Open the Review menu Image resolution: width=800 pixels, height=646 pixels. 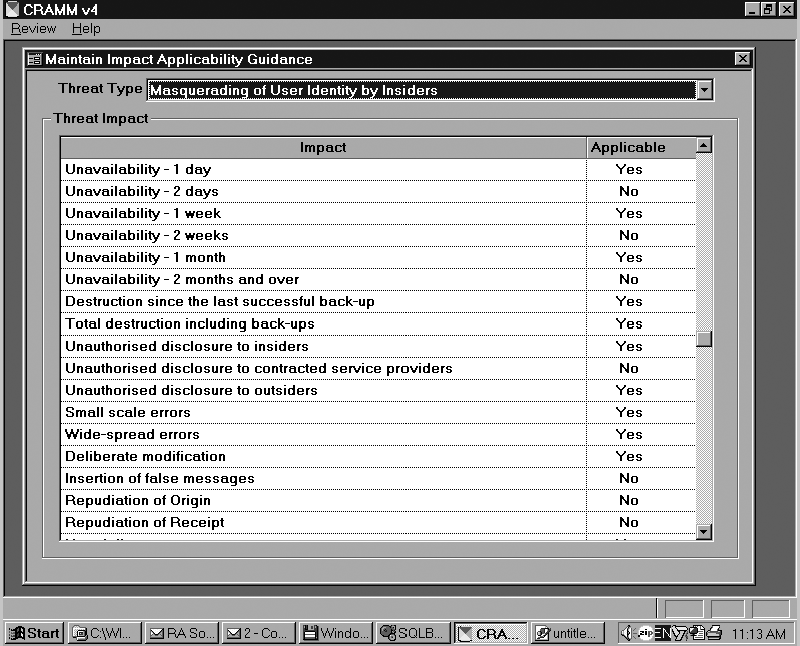pyautogui.click(x=33, y=29)
